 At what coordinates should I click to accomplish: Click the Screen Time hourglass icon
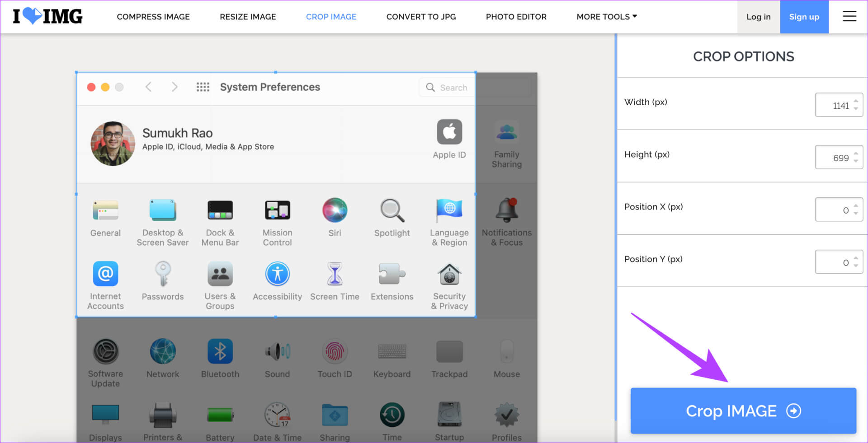click(335, 274)
